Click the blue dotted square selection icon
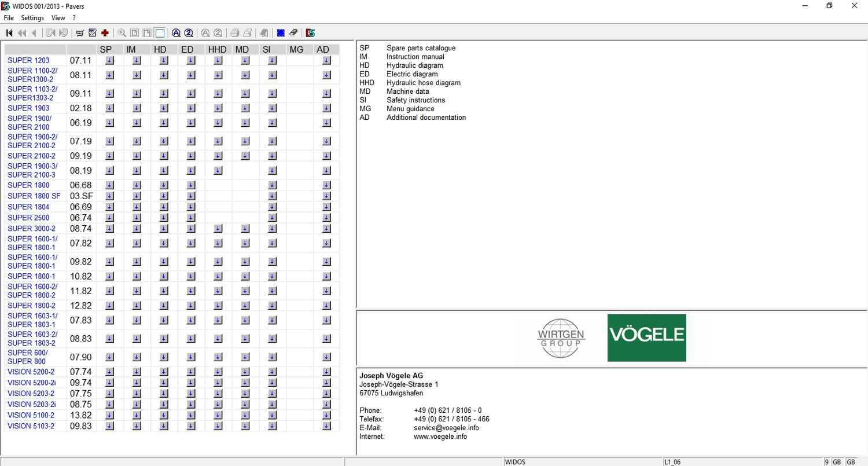 pyautogui.click(x=281, y=33)
